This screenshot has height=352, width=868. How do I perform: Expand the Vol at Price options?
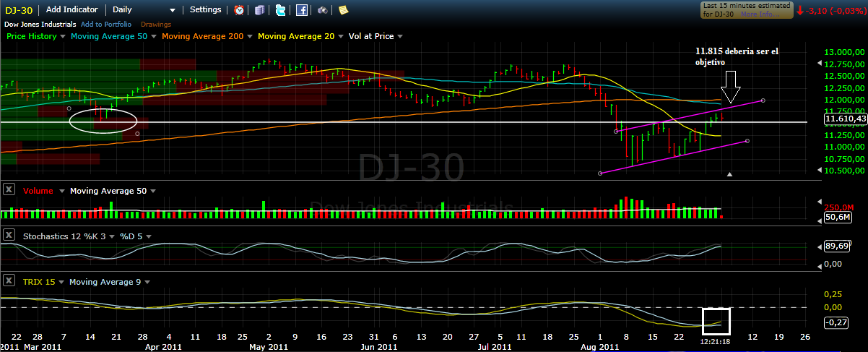(376, 36)
